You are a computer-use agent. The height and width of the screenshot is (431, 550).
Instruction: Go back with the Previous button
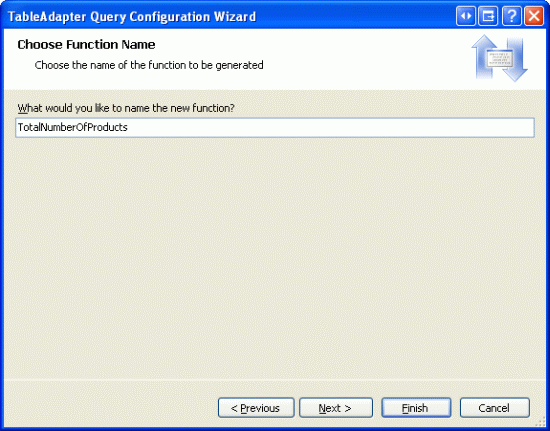(x=256, y=408)
